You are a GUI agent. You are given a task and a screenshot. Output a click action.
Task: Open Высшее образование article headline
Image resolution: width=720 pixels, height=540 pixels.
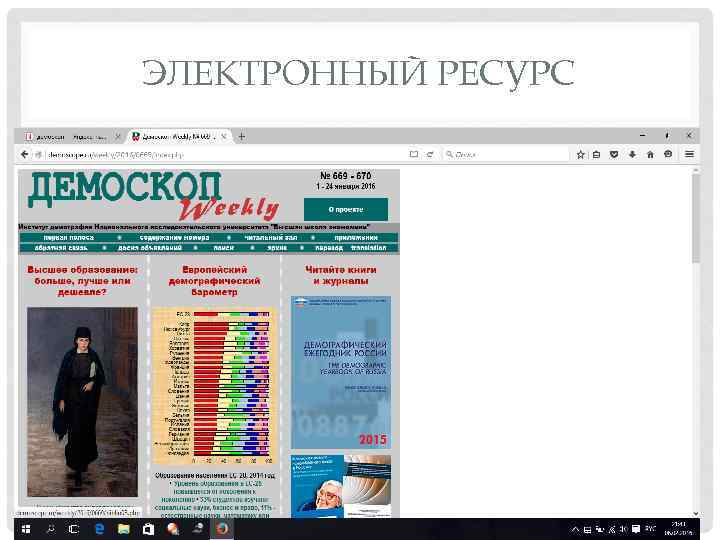82,281
